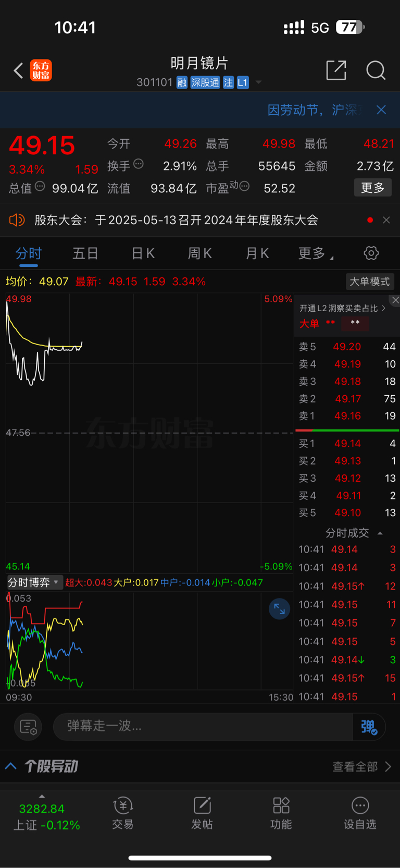Select 买3 price 49.12 row
This screenshot has width=400, height=868.
coord(347,478)
